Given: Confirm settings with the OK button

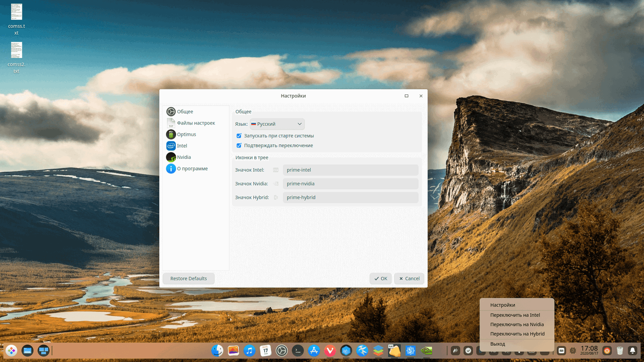Looking at the screenshot, I should point(380,279).
